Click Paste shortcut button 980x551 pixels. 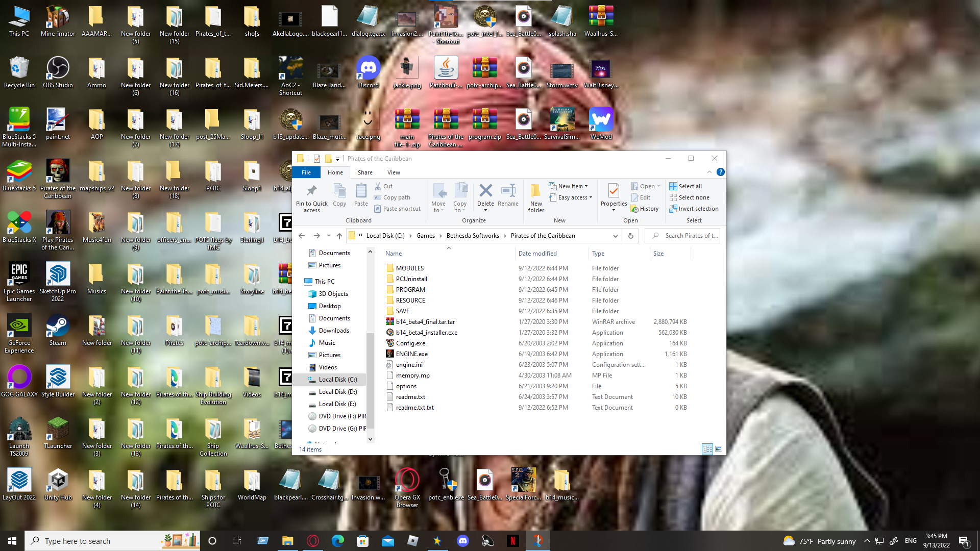(397, 209)
